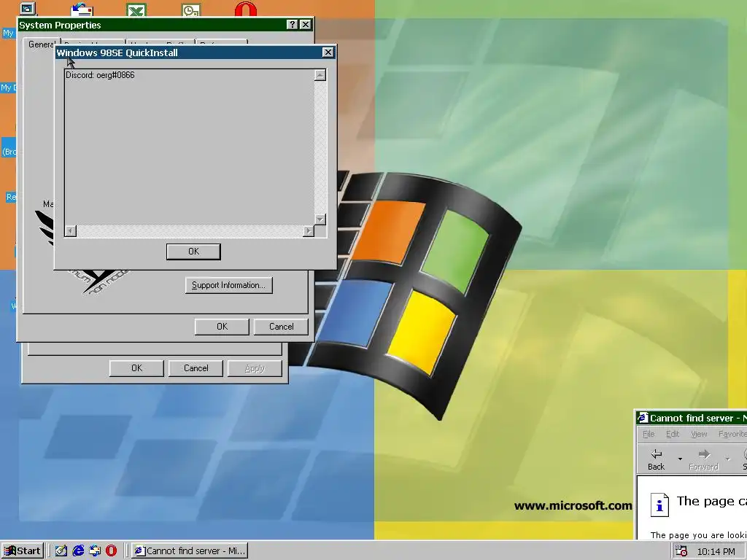
Task: Click OK in the Windows 98SE QuickInstall dialog
Action: tap(193, 252)
